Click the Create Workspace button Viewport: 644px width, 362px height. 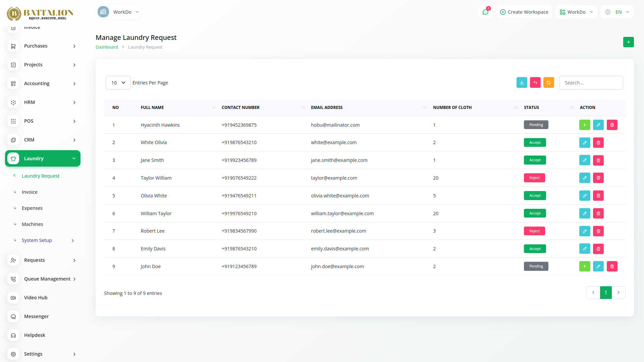[x=524, y=12]
